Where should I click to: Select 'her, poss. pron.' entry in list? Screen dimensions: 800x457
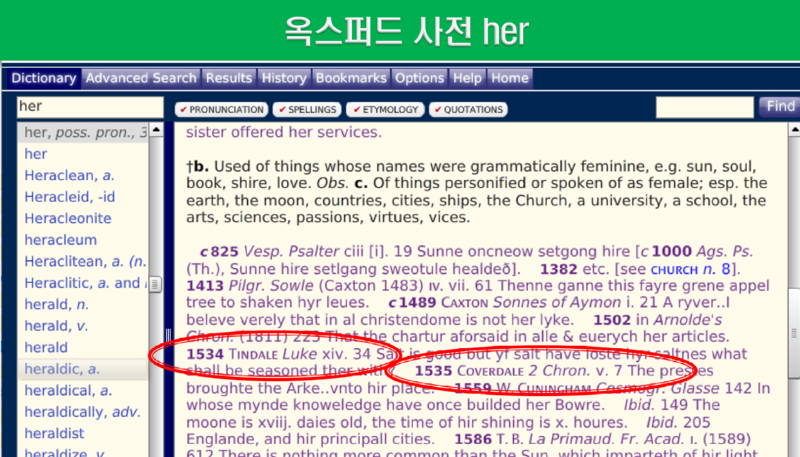[84, 133]
